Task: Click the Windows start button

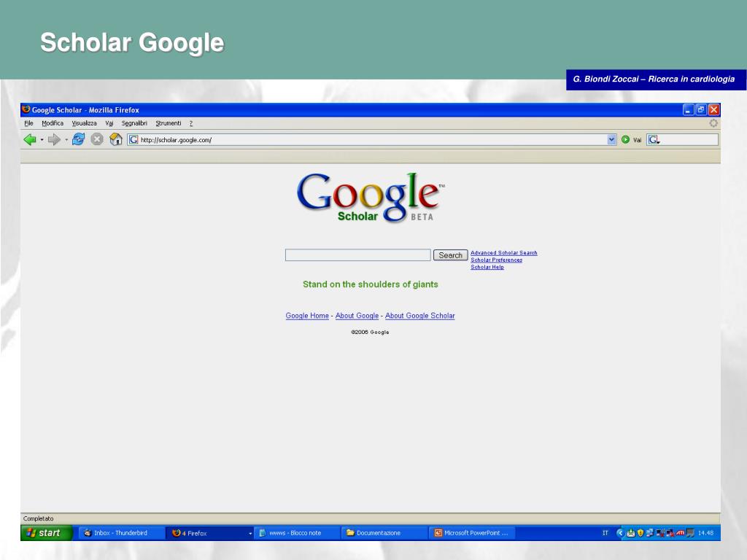Action: [x=46, y=533]
